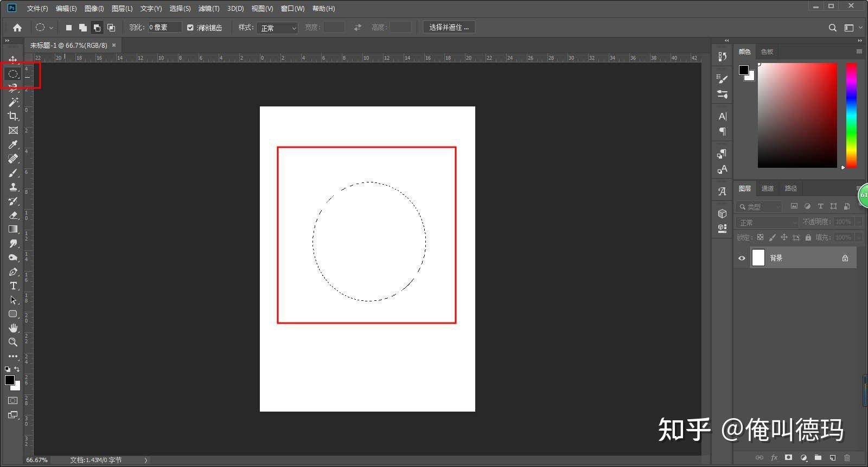This screenshot has width=868, height=467.
Task: Toggle lock position icon
Action: coord(784,237)
